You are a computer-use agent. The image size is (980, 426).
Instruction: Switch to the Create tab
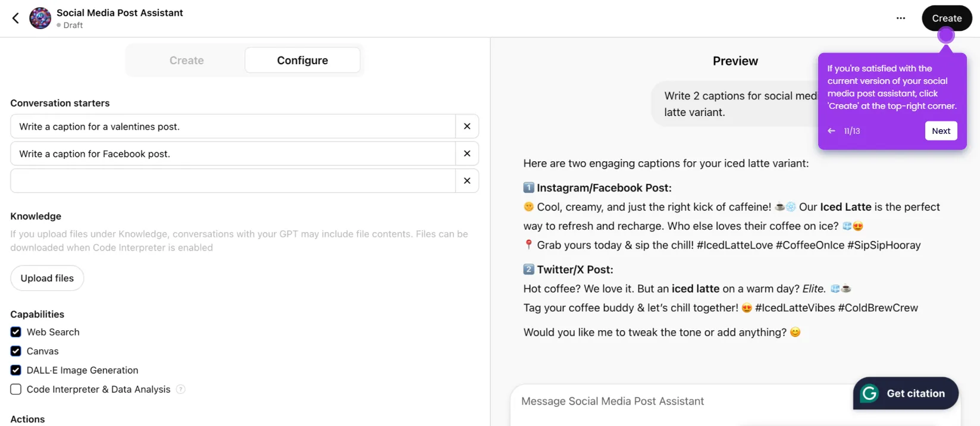point(186,60)
